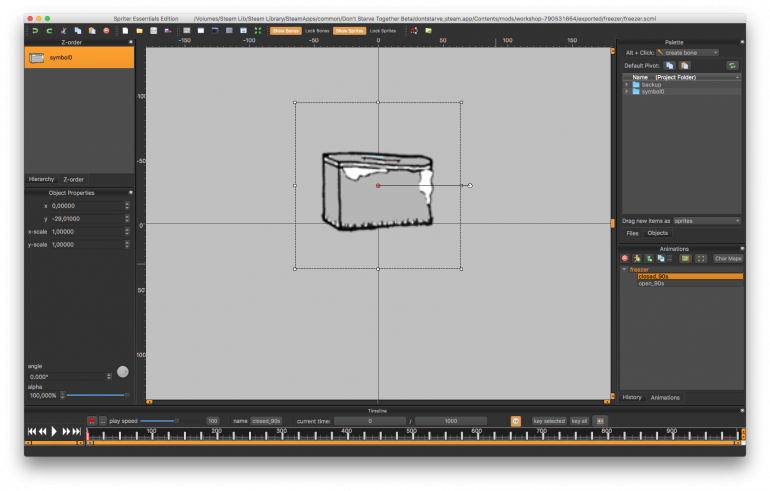Click the colorful canvas settings icon
The height and width of the screenshot is (491, 770).
[x=244, y=30]
